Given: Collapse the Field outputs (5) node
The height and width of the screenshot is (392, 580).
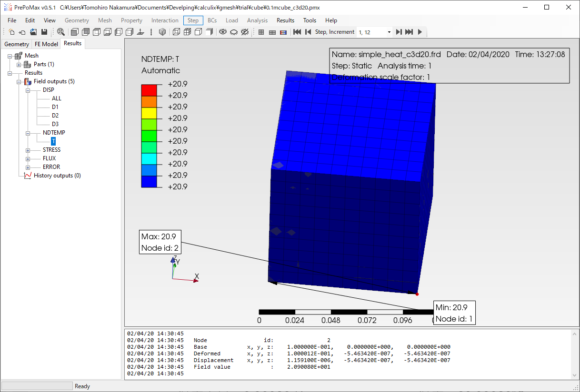Looking at the screenshot, I should click(19, 81).
